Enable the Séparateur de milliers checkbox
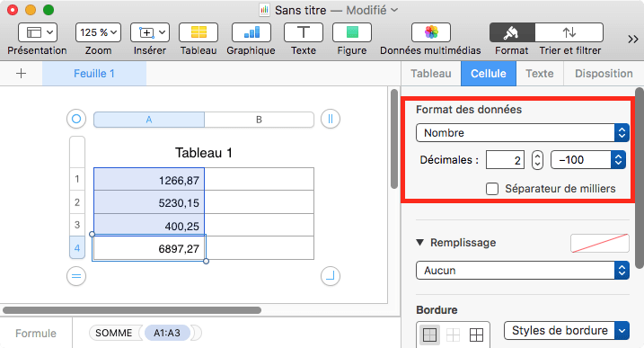This screenshot has height=348, width=644. pyautogui.click(x=492, y=189)
